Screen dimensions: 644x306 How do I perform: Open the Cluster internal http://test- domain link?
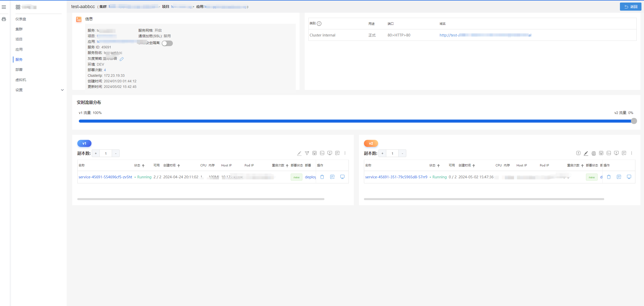point(485,35)
